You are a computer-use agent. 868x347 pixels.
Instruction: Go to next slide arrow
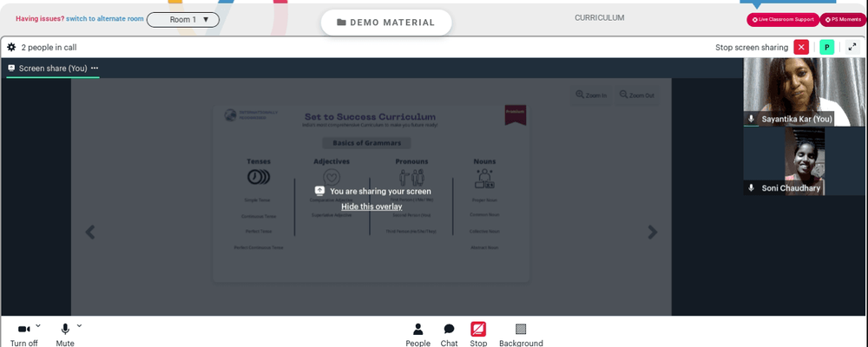pyautogui.click(x=653, y=232)
